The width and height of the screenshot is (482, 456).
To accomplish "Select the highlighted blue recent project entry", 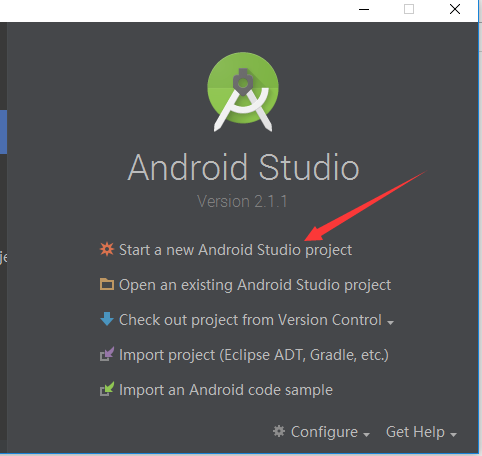I will point(3,132).
